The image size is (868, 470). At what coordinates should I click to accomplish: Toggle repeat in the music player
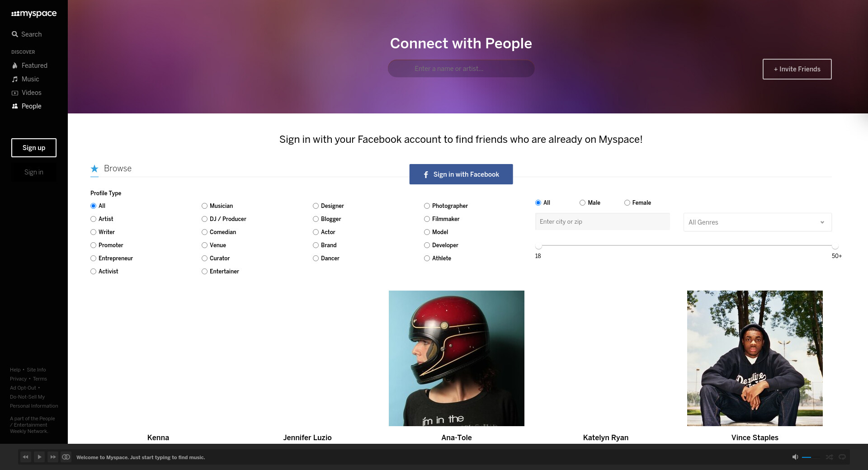(x=842, y=457)
